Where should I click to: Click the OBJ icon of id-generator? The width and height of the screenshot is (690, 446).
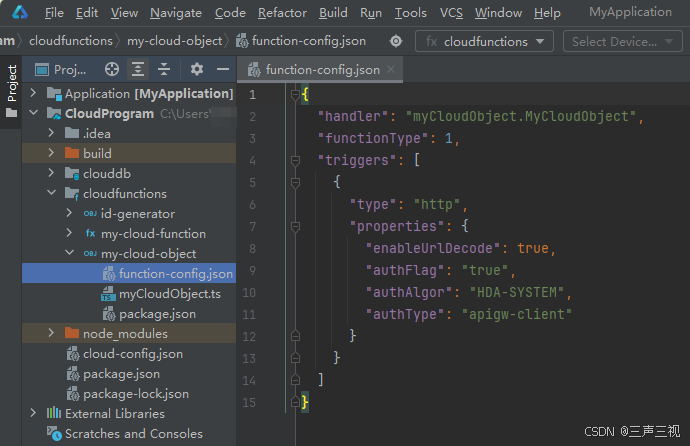(x=90, y=214)
